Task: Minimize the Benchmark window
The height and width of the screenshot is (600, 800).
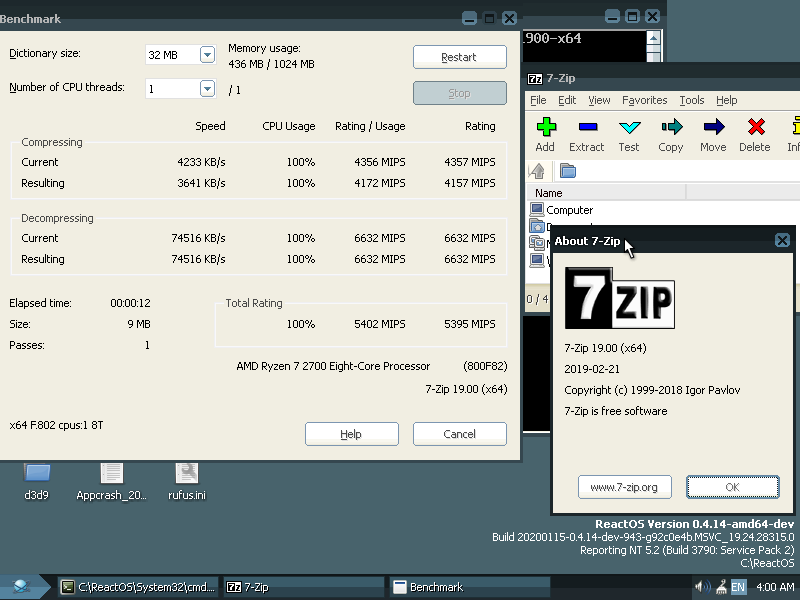Action: [x=469, y=19]
